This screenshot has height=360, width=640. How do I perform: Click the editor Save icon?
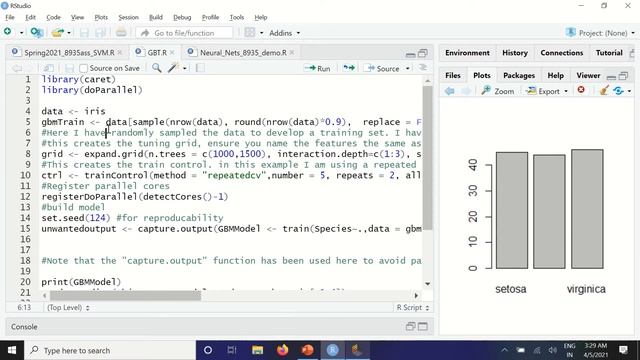(x=69, y=68)
